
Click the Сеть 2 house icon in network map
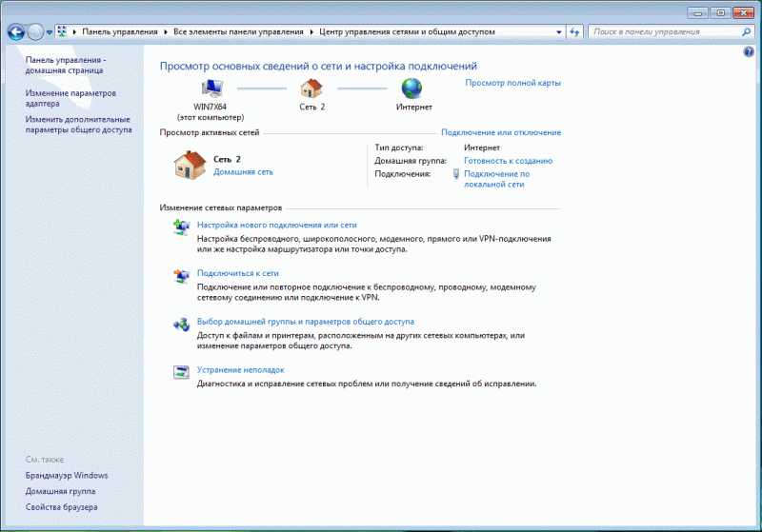pos(311,89)
